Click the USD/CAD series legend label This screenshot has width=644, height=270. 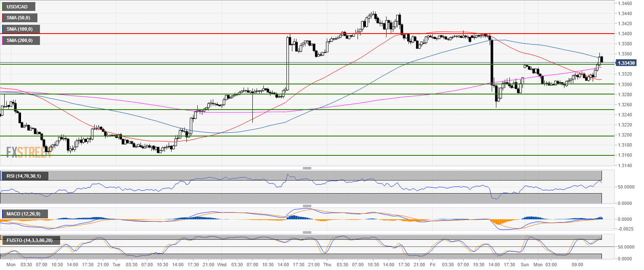19,7
